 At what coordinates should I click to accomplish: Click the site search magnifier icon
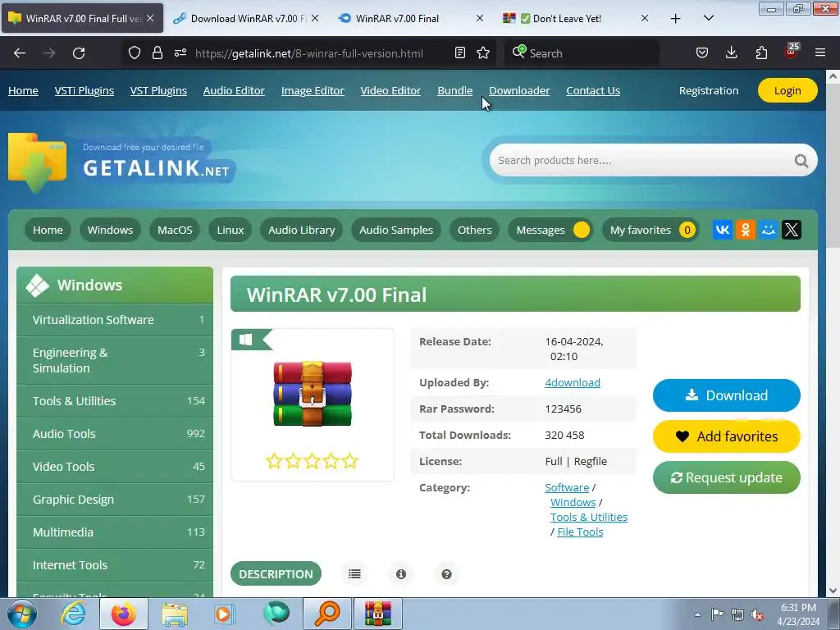[801, 161]
